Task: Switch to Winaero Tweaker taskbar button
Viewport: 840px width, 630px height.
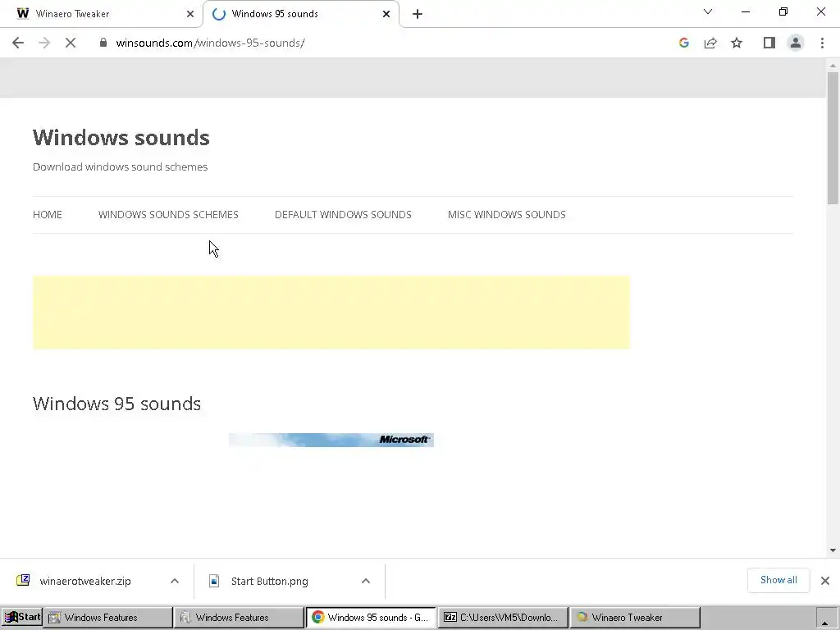Action: pos(634,618)
